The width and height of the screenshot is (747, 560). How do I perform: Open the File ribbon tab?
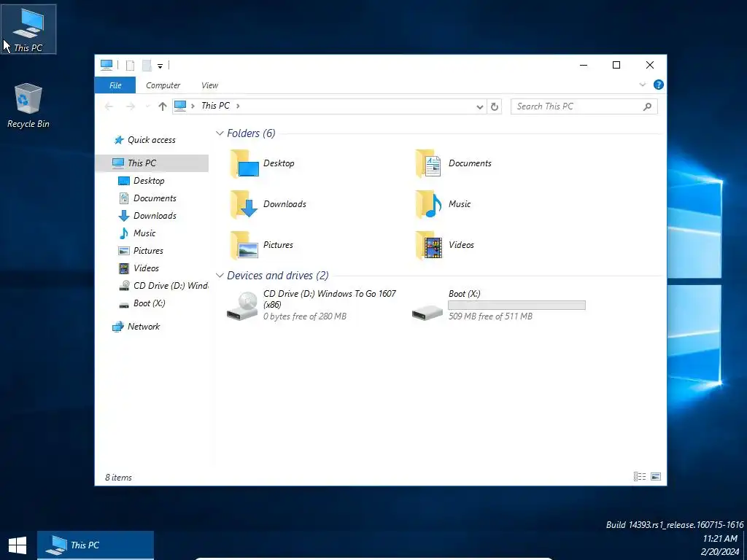click(115, 85)
